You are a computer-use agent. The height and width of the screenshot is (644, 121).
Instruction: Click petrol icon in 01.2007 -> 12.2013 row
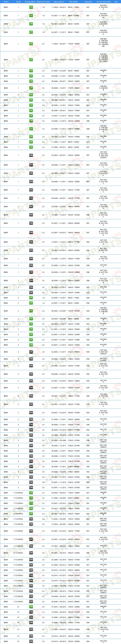[x=31, y=330]
